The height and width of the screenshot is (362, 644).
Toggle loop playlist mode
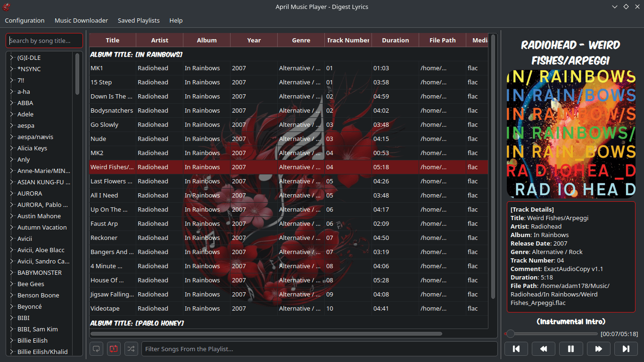tap(96, 348)
